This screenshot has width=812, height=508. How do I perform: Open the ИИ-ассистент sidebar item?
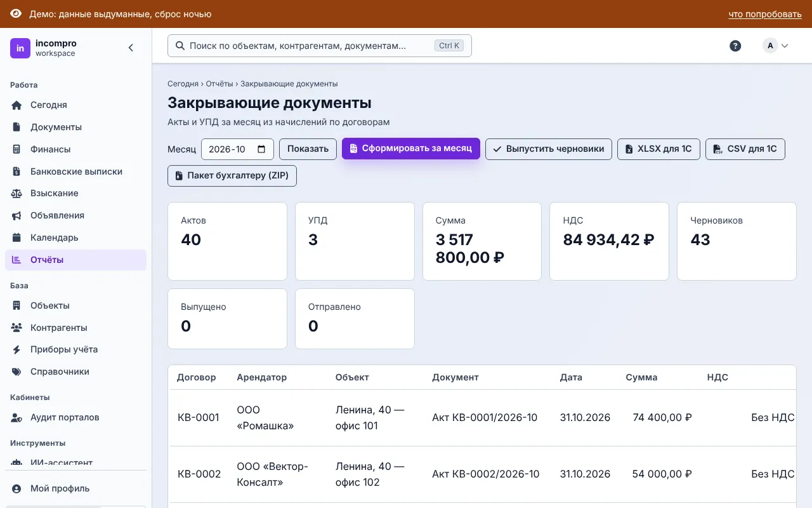tap(75, 462)
